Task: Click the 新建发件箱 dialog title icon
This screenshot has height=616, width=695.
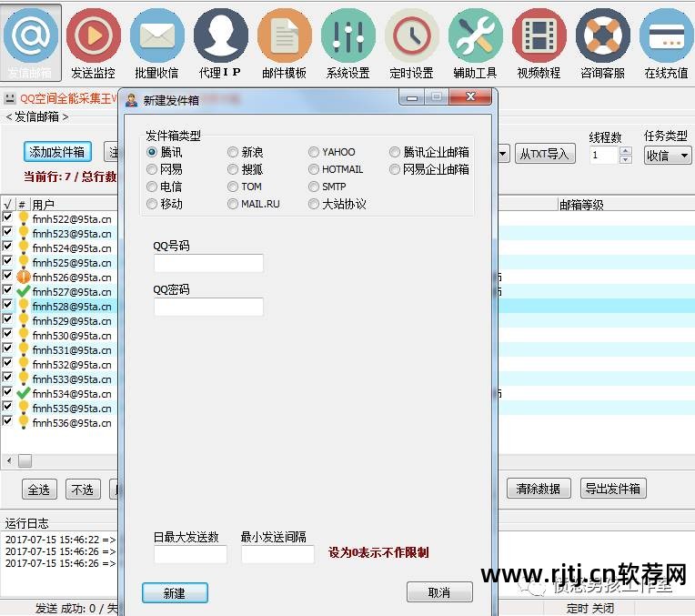Action: pos(131,100)
